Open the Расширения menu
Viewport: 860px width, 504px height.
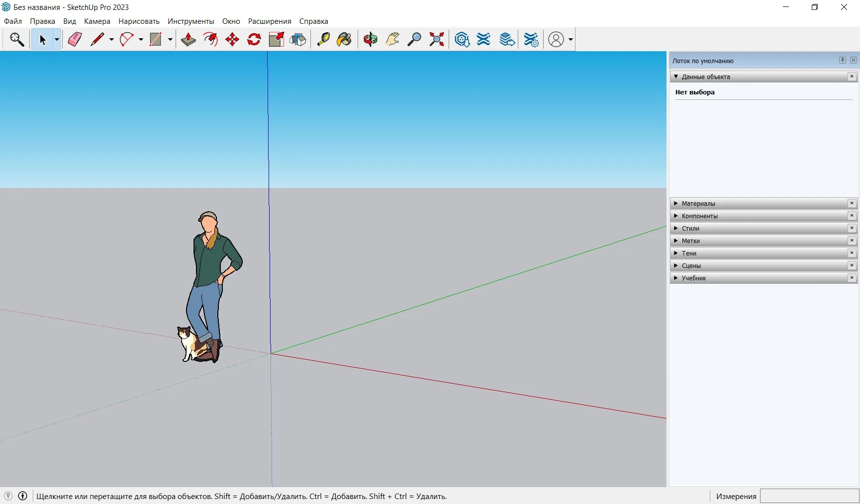pyautogui.click(x=270, y=21)
